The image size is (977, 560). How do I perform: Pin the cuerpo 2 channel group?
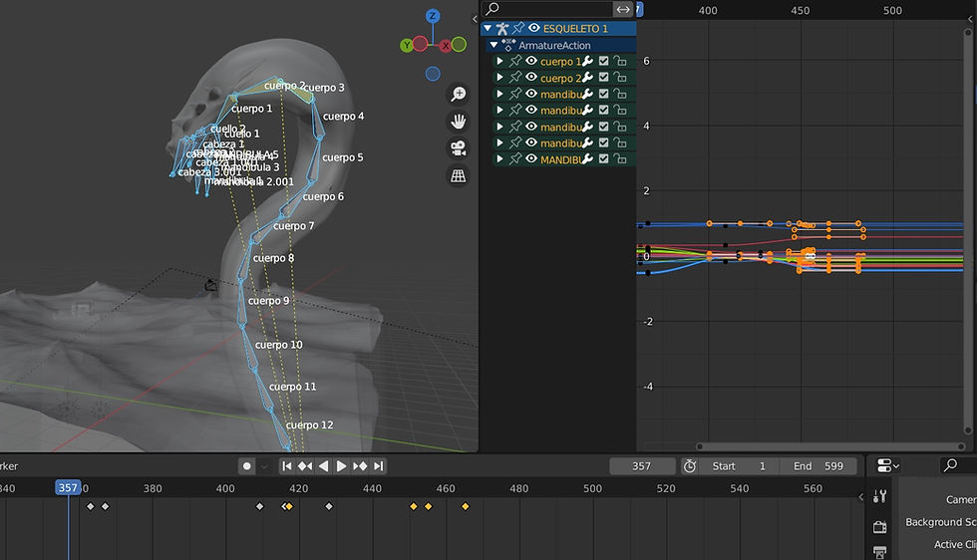tap(515, 78)
